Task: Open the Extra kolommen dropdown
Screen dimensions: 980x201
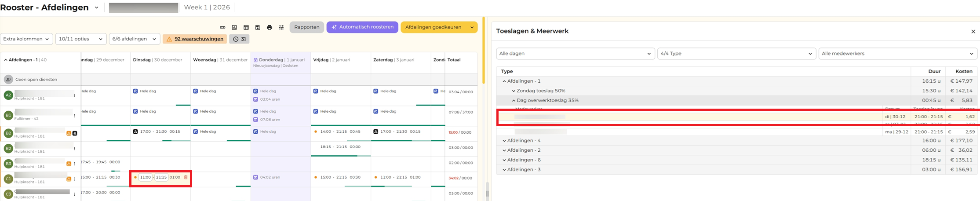Action: 26,39
